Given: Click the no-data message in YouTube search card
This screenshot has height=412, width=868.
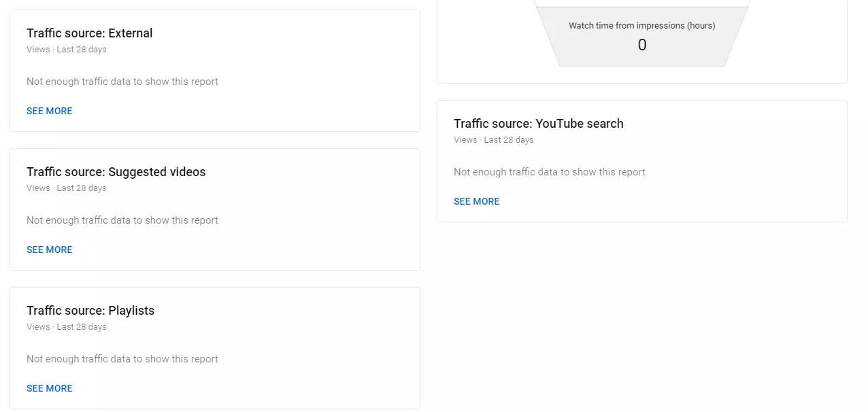Looking at the screenshot, I should [549, 172].
